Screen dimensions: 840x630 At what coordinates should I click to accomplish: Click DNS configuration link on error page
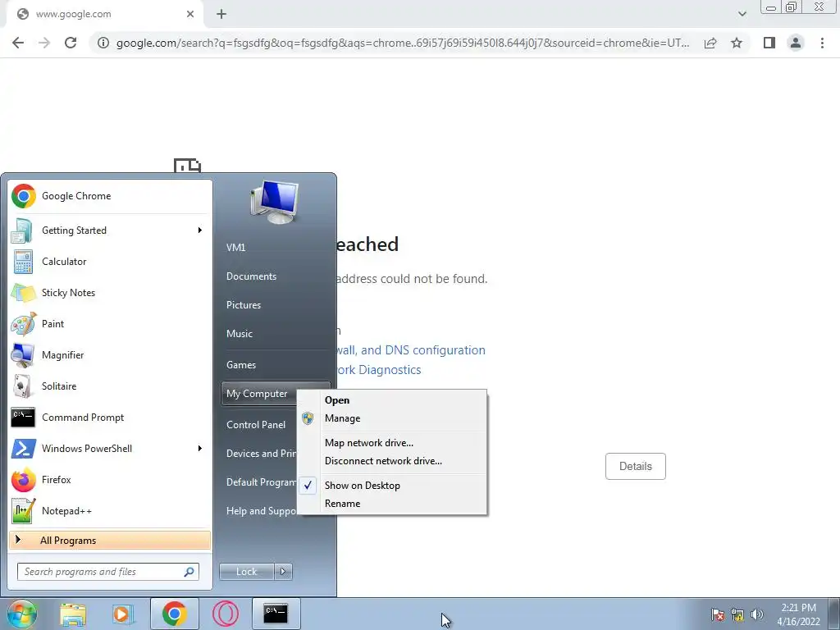(x=411, y=350)
